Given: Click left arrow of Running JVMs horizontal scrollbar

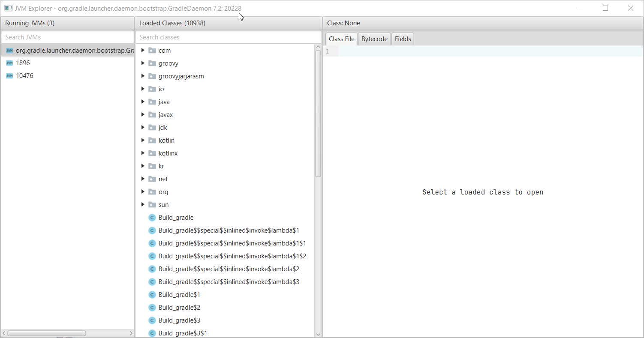Looking at the screenshot, I should tap(4, 333).
